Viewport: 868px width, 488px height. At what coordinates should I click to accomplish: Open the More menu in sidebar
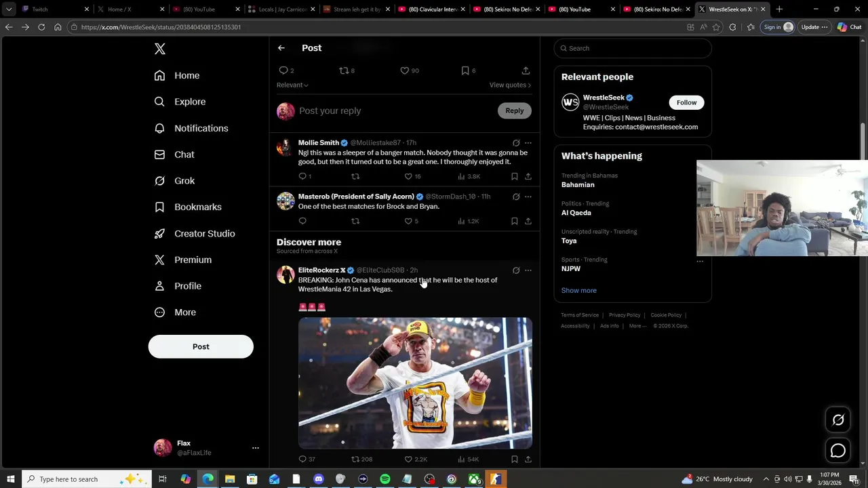pos(175,312)
